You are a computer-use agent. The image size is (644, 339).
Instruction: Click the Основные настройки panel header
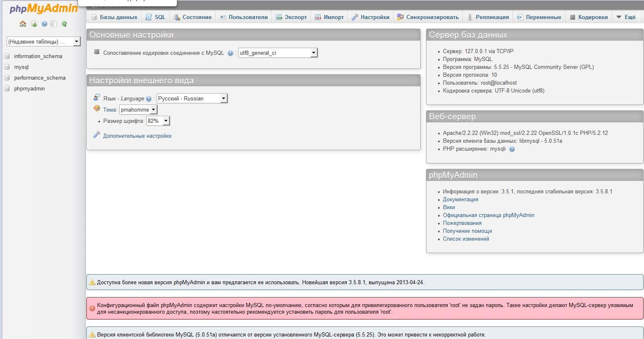tap(253, 35)
